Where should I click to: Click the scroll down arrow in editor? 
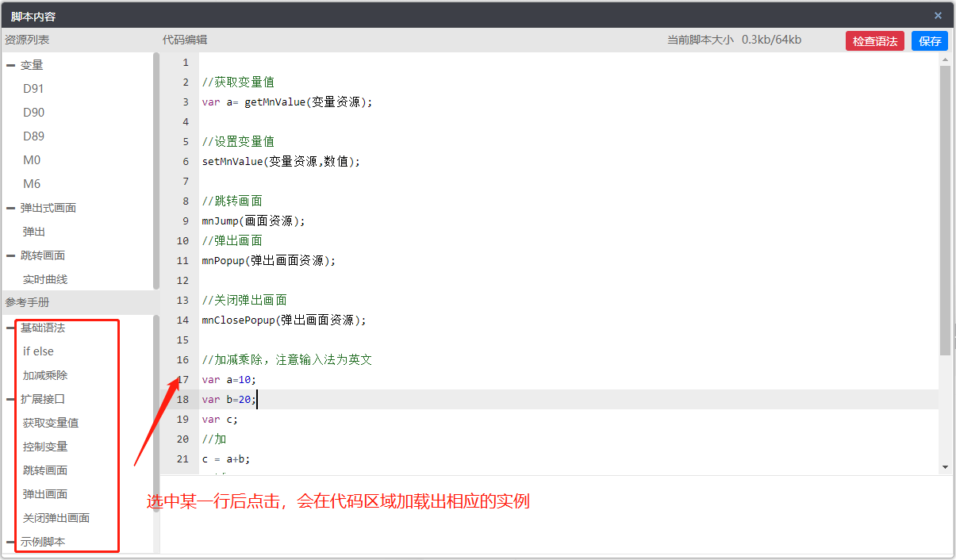coord(944,468)
